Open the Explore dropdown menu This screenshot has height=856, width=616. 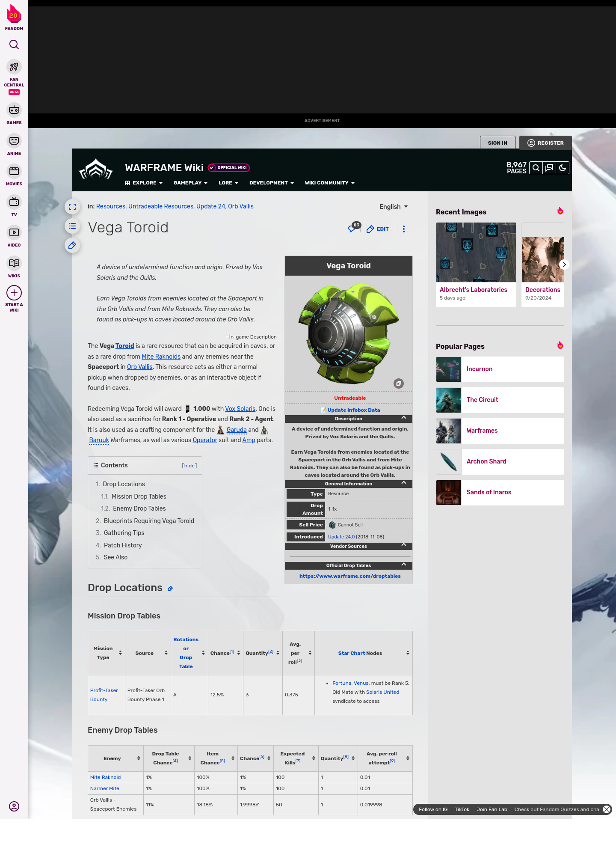tap(144, 183)
